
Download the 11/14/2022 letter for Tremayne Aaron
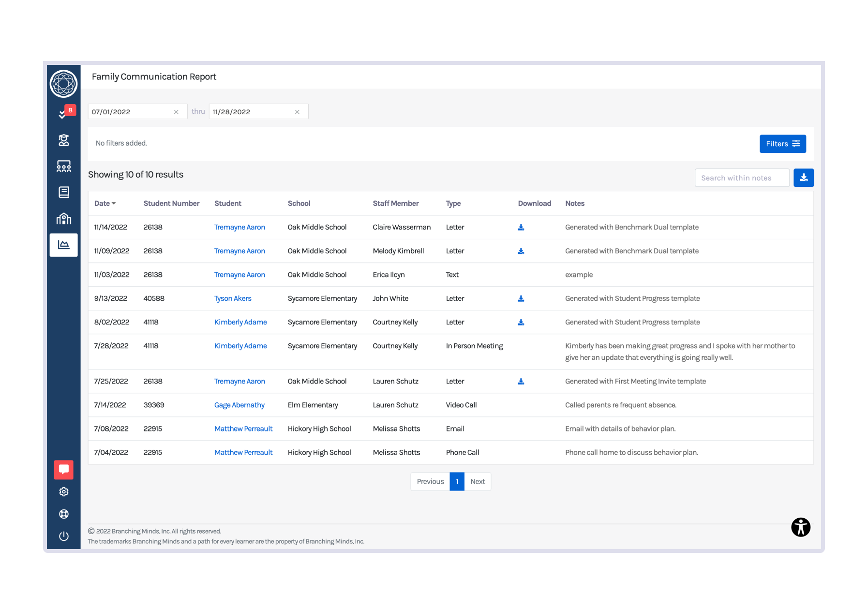click(x=521, y=228)
